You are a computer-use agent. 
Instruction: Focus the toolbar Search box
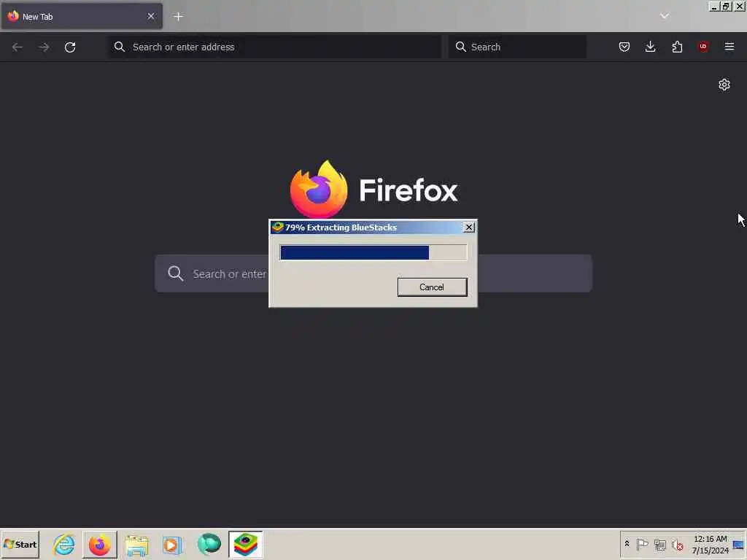[517, 47]
